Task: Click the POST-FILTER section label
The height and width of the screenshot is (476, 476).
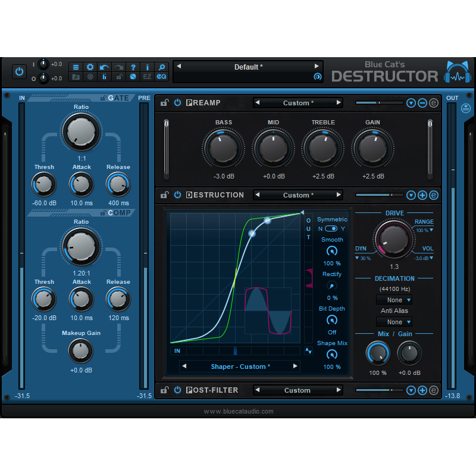Action: 212,390
